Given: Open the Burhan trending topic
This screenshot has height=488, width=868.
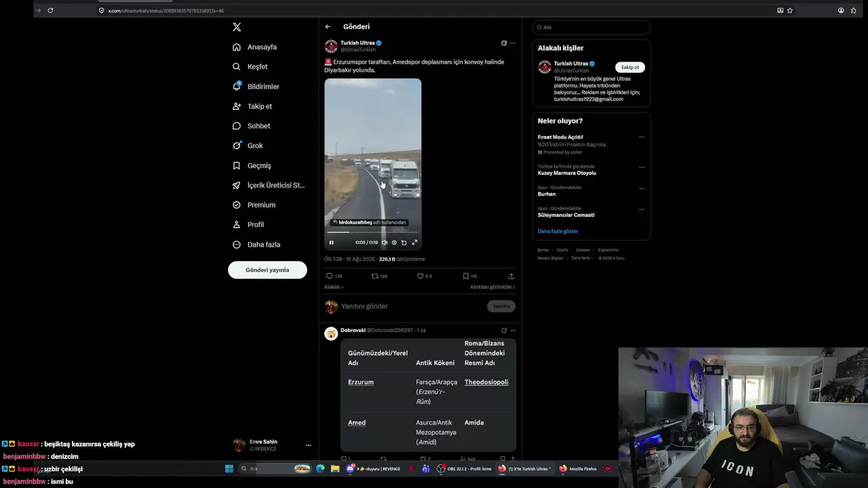Looking at the screenshot, I should coord(547,195).
